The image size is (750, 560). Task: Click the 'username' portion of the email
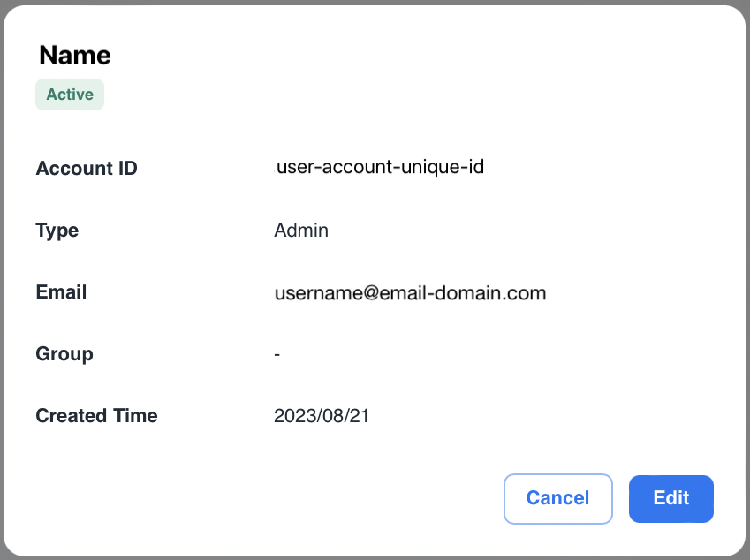314,293
